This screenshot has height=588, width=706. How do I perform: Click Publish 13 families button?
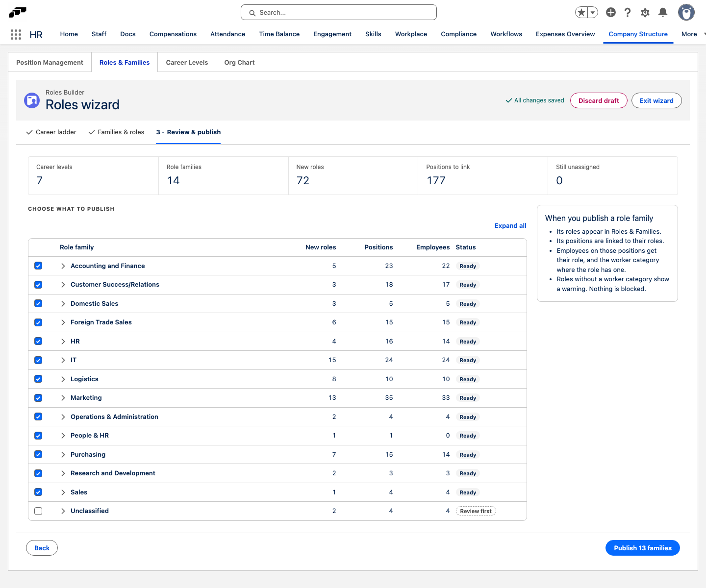tap(643, 548)
